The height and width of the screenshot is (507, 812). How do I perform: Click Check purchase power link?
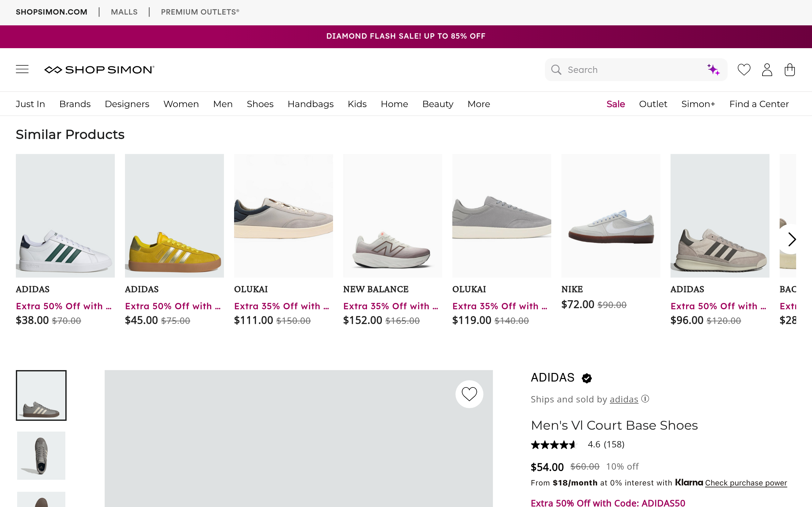click(x=746, y=483)
